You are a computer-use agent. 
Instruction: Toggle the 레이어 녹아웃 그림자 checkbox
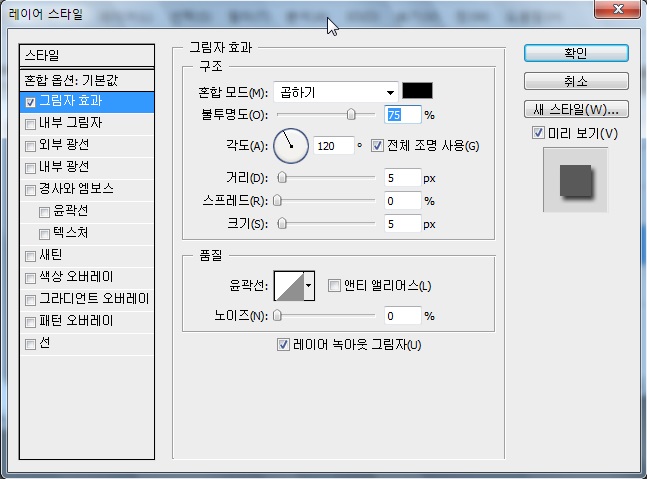coord(283,345)
